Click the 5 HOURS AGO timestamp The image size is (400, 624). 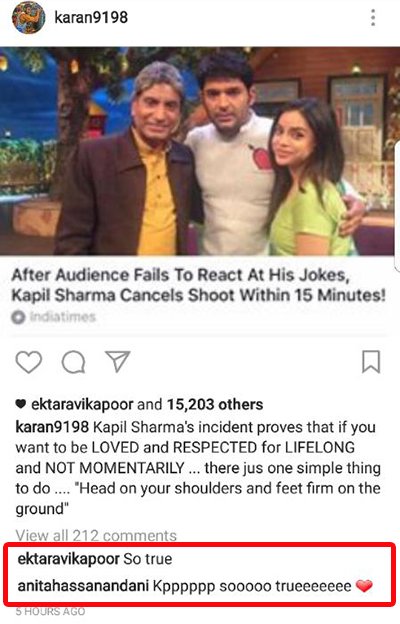tap(51, 612)
